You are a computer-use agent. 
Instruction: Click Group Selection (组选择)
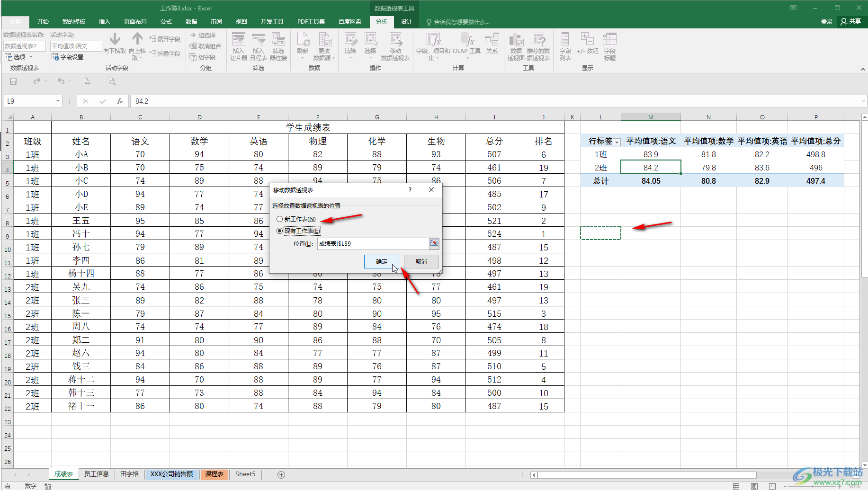tap(203, 35)
